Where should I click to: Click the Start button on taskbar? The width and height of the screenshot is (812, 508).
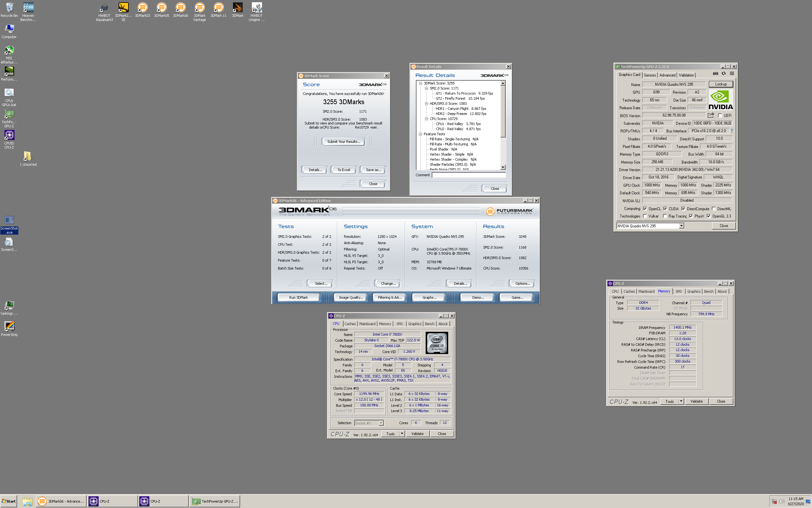pyautogui.click(x=9, y=501)
